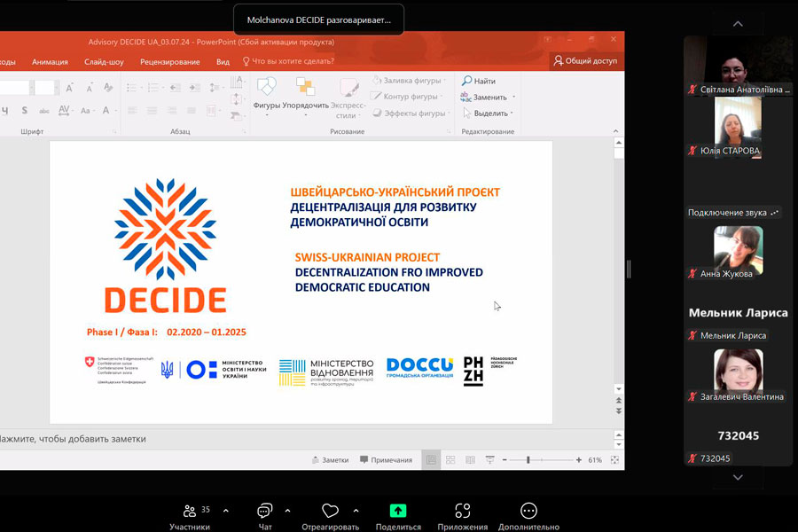Open the Чат chat panel
Screen dimensions: 798x532
pos(264,516)
